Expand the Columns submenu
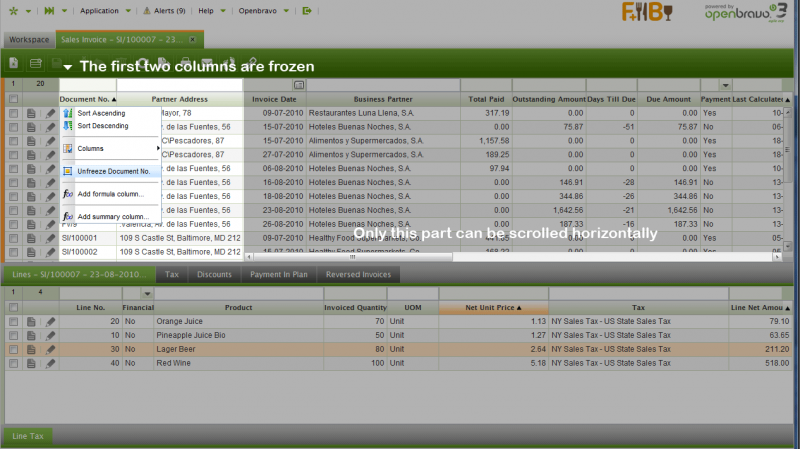Image resolution: width=800 pixels, height=449 pixels. 110,149
